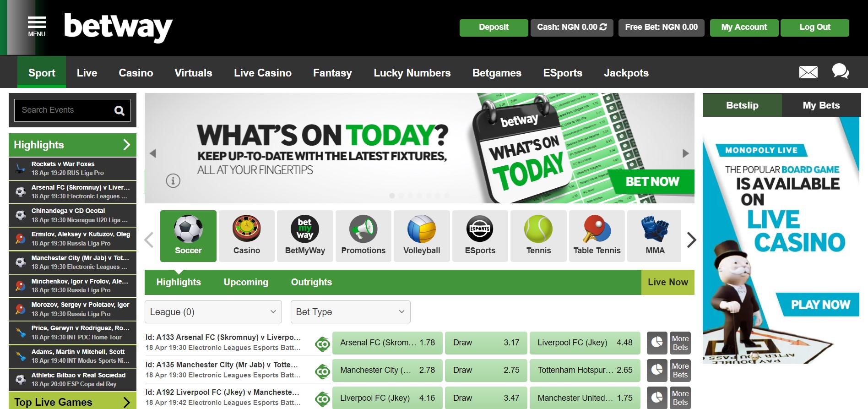Open the Chinandega v CD Ocotal highlight

(72, 215)
